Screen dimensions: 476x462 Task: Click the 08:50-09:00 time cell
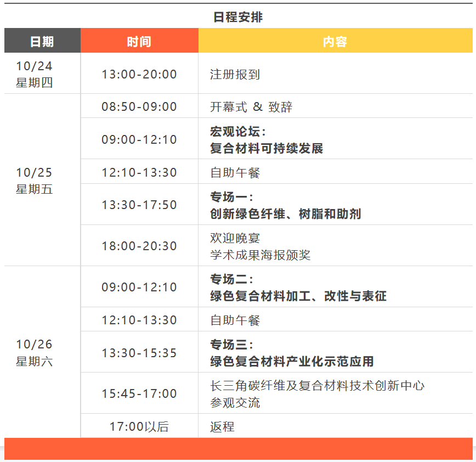tap(139, 106)
